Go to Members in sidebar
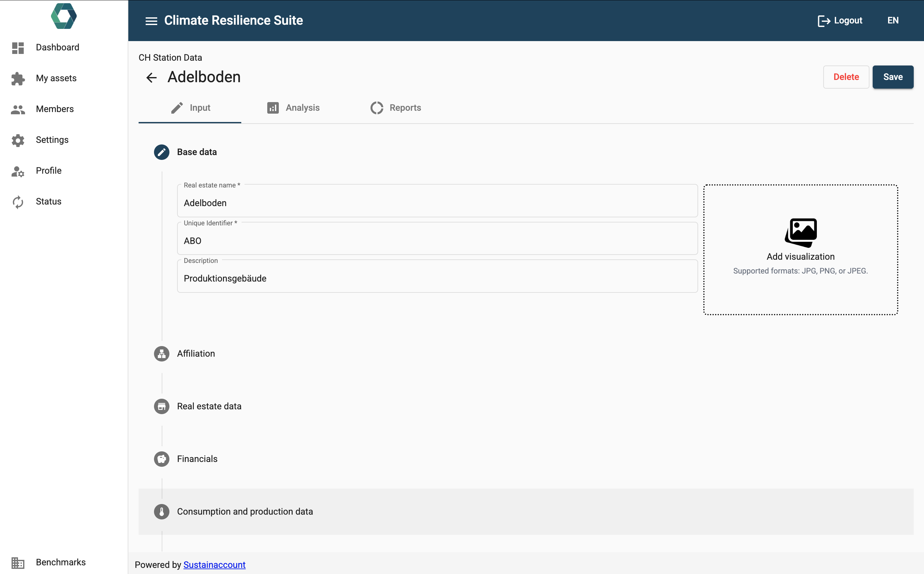Image resolution: width=924 pixels, height=574 pixels. pos(55,109)
